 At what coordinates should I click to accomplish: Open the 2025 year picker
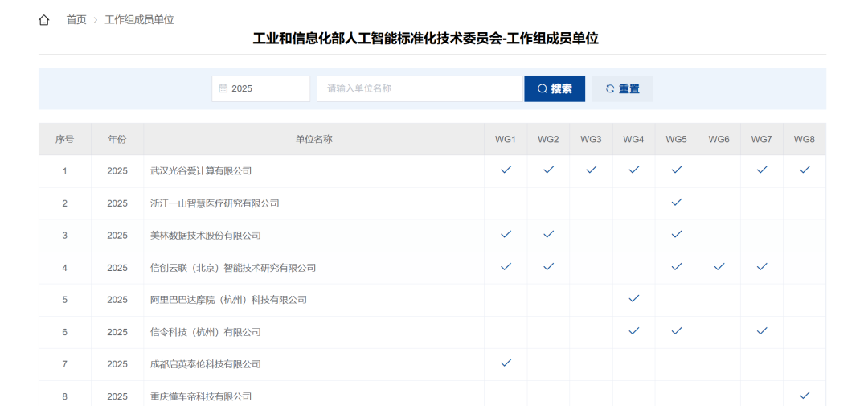click(x=260, y=88)
